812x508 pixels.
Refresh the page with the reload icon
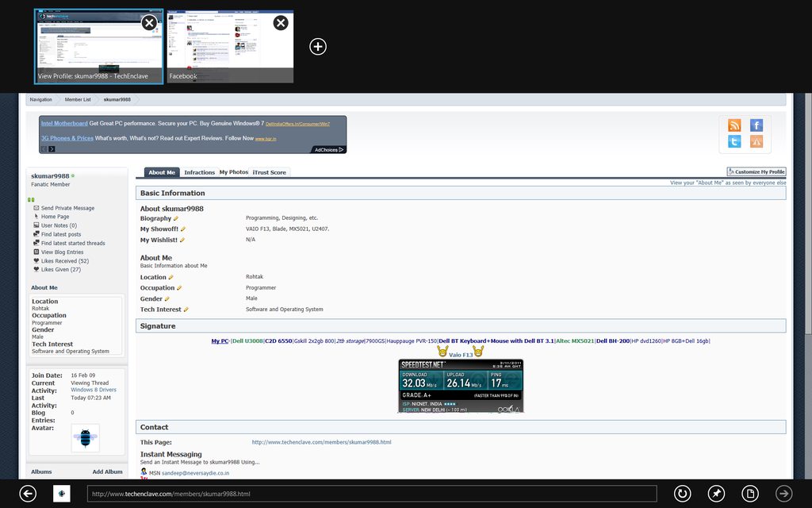683,494
